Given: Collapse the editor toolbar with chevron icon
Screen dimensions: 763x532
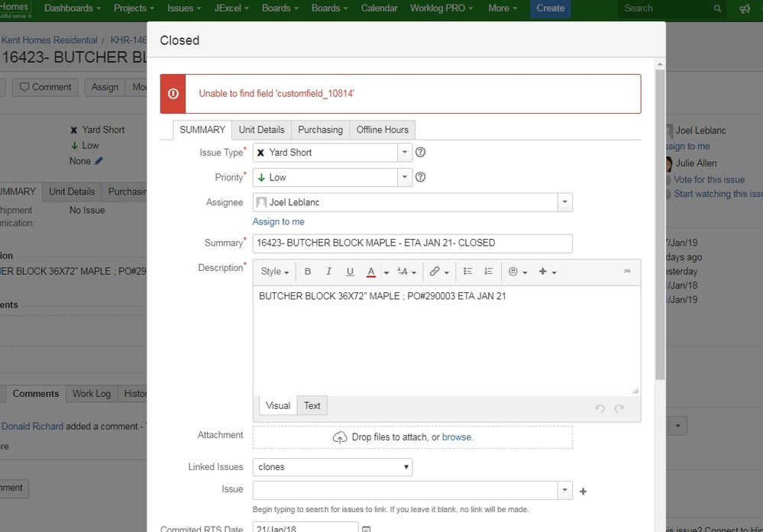Looking at the screenshot, I should click(628, 272).
